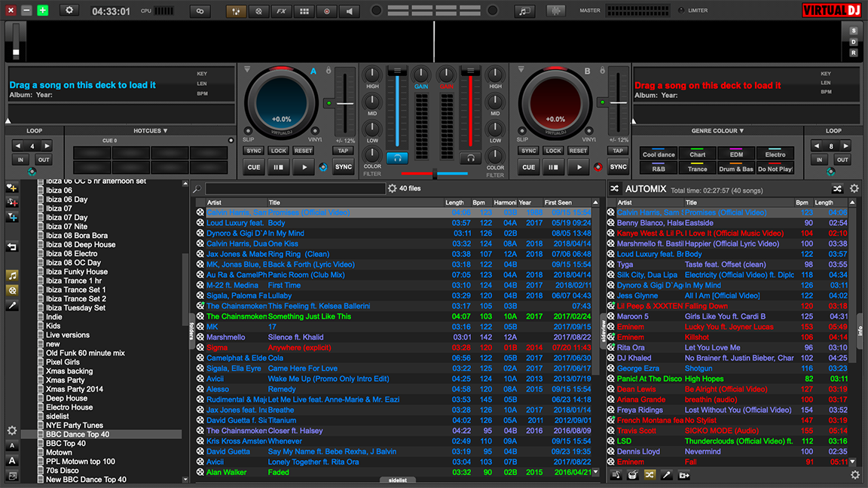The image size is (868, 488).
Task: Toggle deck B SLIP mode
Action: tap(521, 132)
